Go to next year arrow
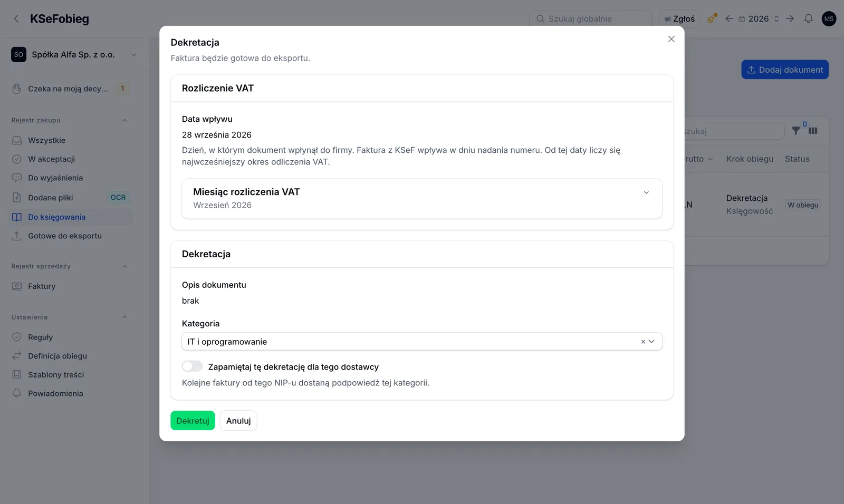Screen dimensions: 844x504 click(x=790, y=19)
